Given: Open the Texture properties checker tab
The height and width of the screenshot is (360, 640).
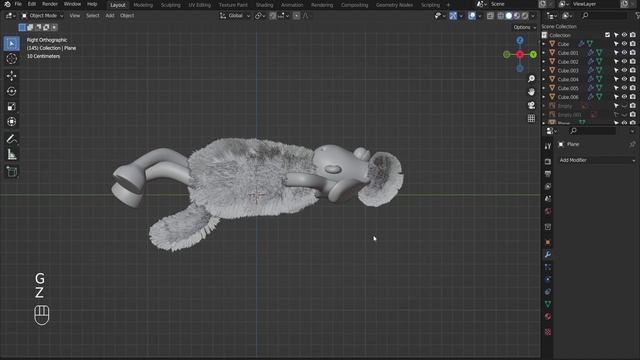Looking at the screenshot, I should pos(548,332).
